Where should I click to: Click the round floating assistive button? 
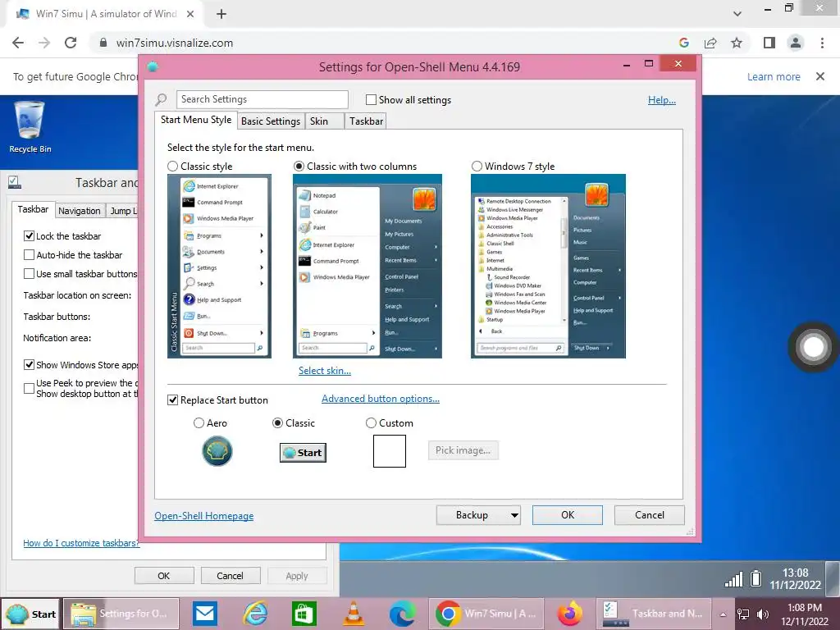813,347
